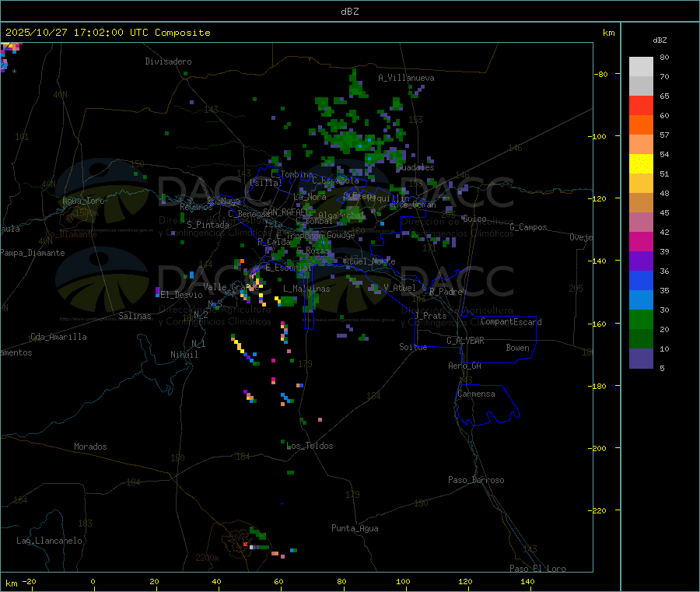Image resolution: width=700 pixels, height=592 pixels.
Task: Click the CompantEscard label
Action: pos(511,322)
